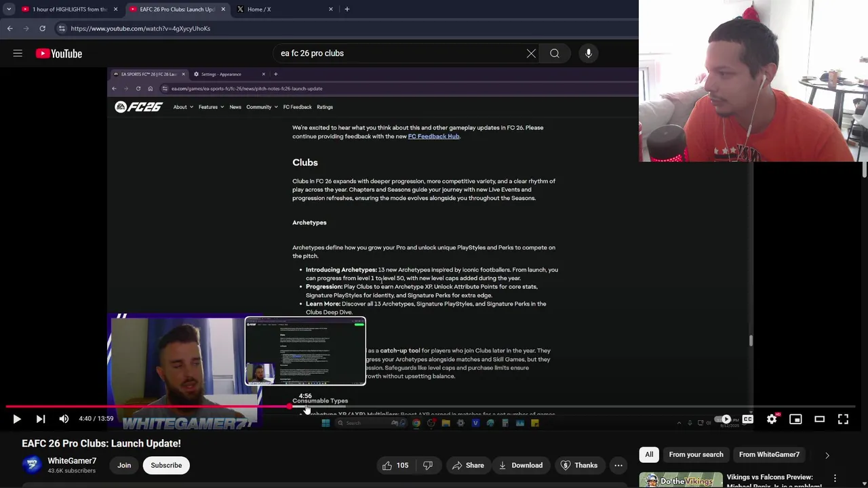
Task: Open a new browser tab
Action: (x=347, y=9)
